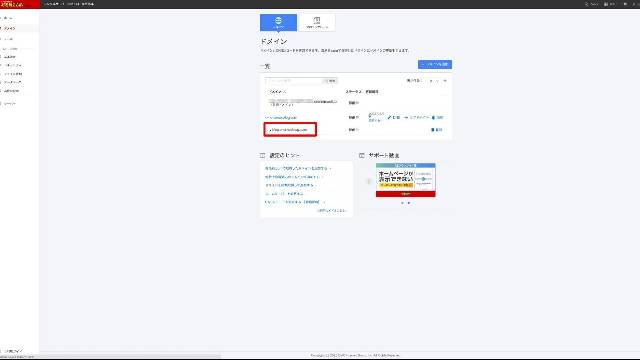Click the domain search input field
The width and height of the screenshot is (640, 360).
294,81
